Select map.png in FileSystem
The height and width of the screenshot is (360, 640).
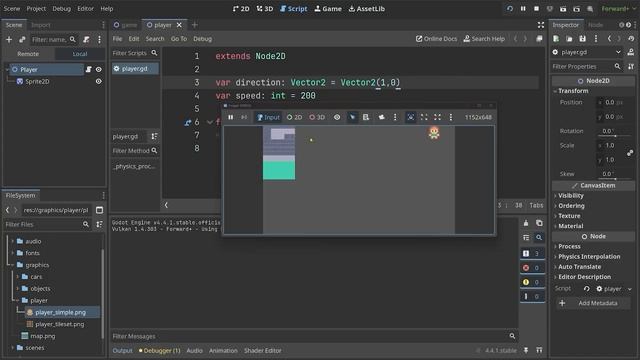(43, 336)
